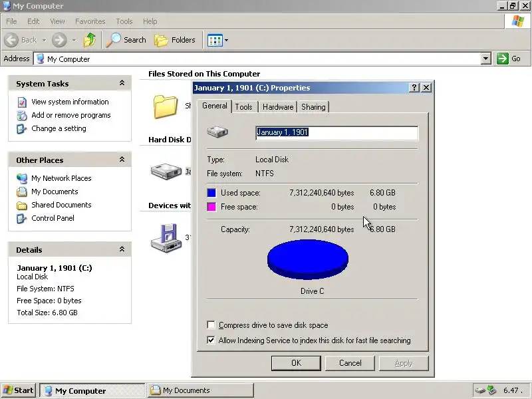
Task: Select the hard disk C drive icon
Action: click(x=166, y=171)
